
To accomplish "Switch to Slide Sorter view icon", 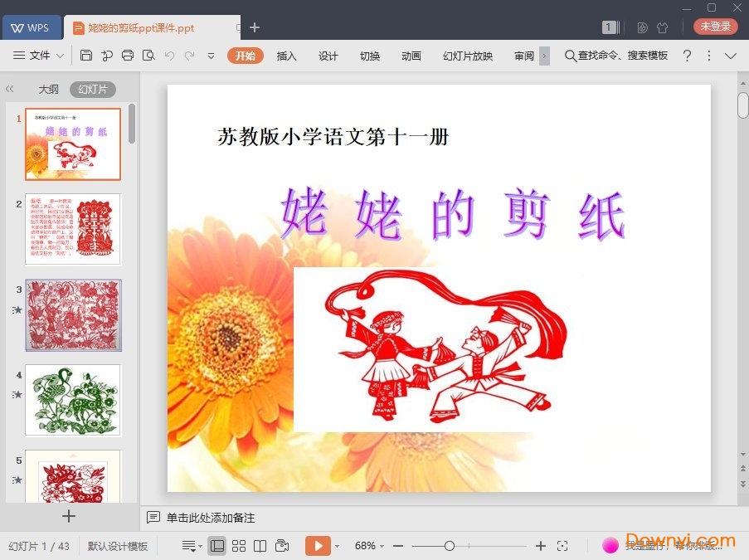I will click(239, 546).
